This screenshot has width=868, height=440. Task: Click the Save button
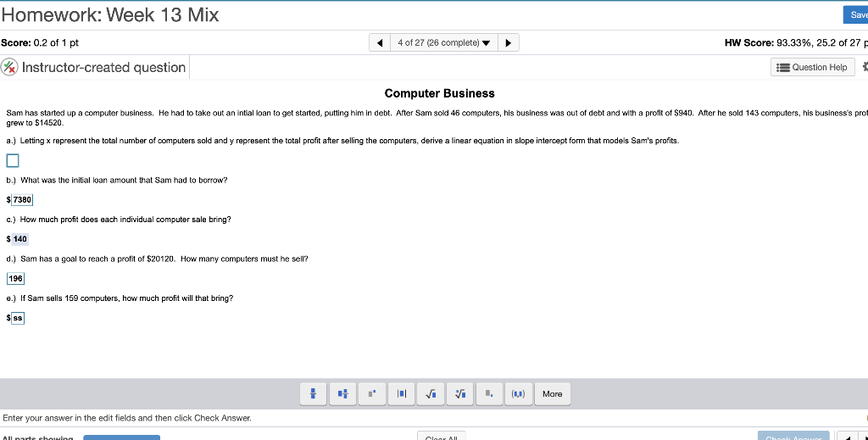coord(856,15)
